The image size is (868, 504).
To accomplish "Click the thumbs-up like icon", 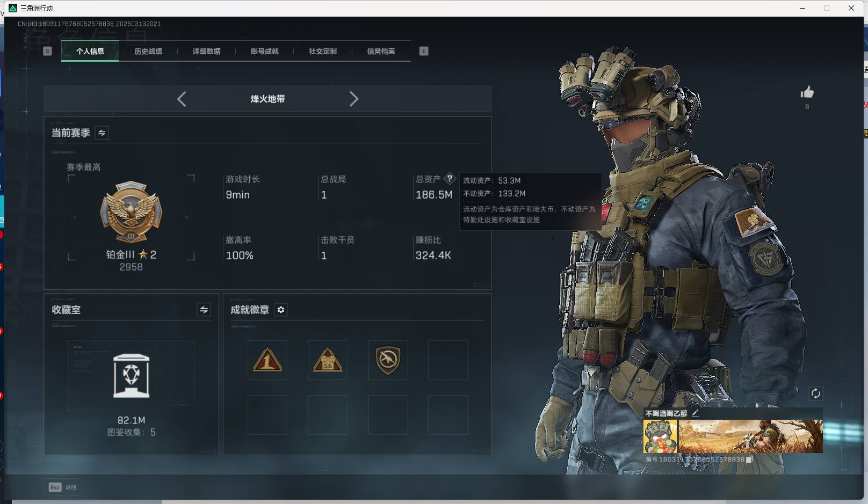I will point(807,93).
